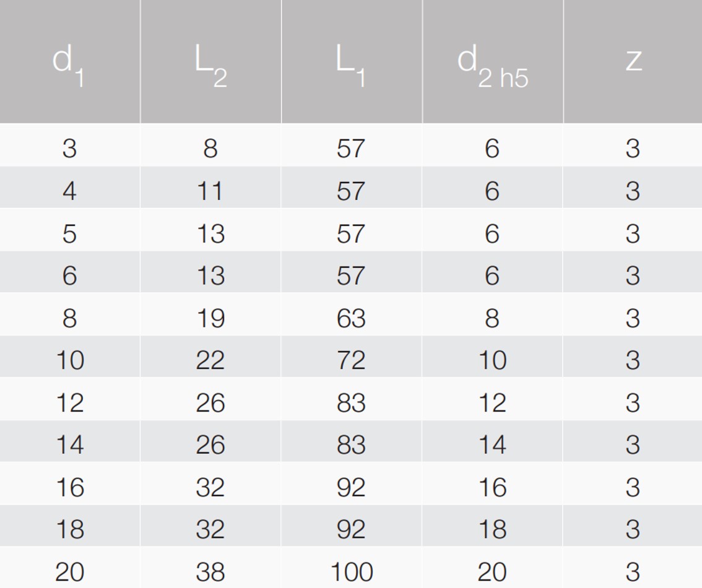Click d1 value 3 in the first row
Viewport: 702px width, 588px height.
(69, 149)
